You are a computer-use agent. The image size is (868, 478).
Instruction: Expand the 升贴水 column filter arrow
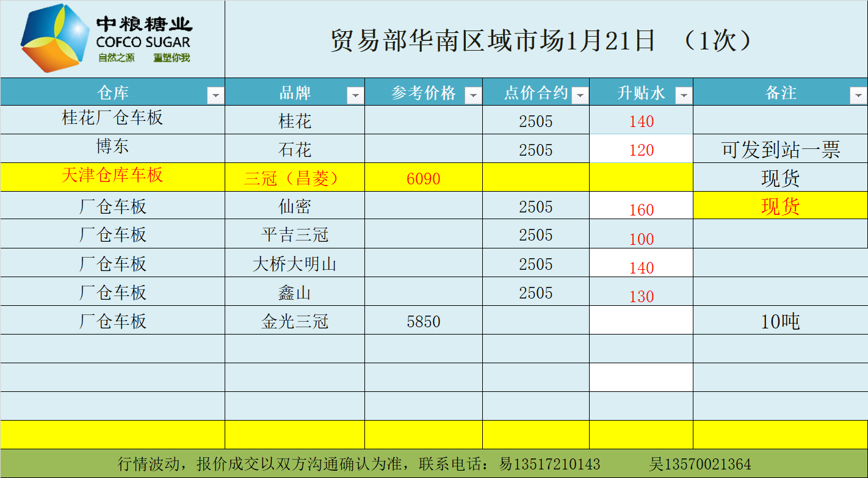click(x=684, y=95)
